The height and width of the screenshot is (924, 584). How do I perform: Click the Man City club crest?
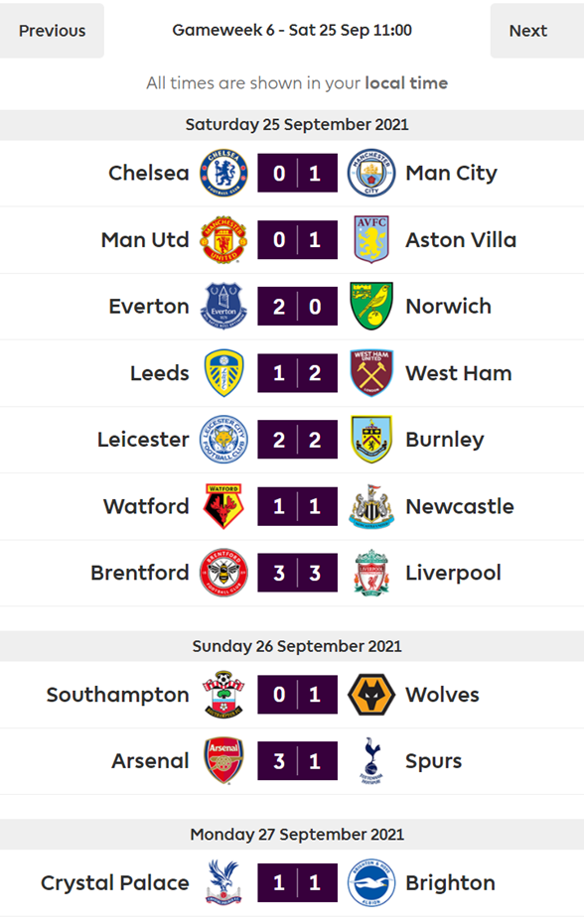[371, 174]
